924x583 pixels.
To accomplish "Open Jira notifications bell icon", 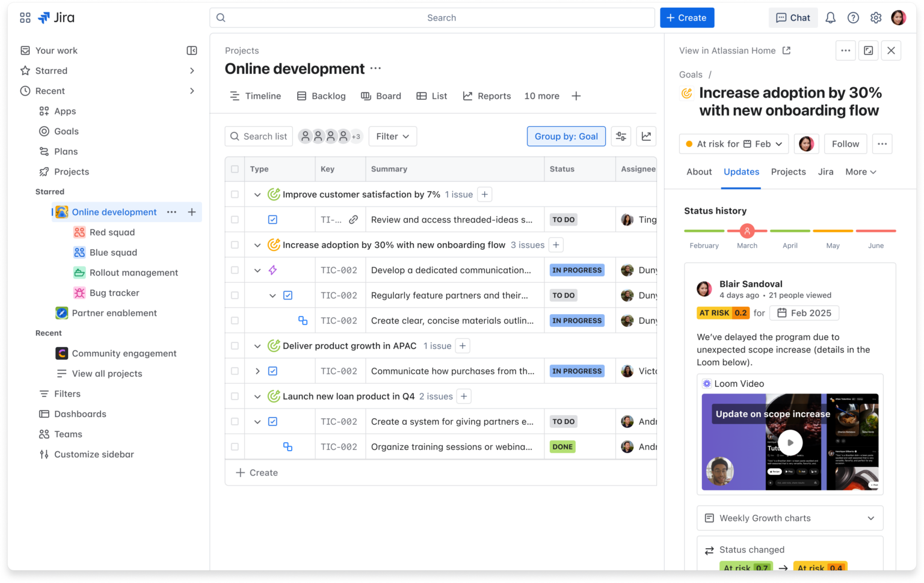I will point(830,17).
